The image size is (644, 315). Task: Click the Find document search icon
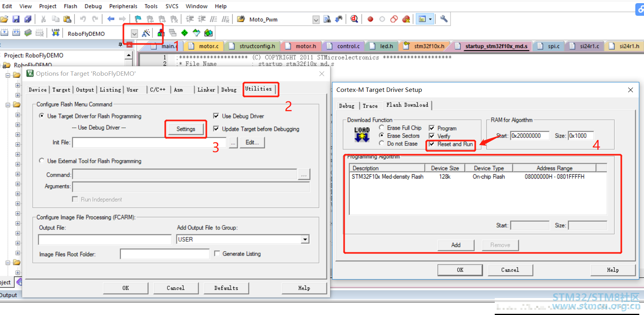point(327,19)
